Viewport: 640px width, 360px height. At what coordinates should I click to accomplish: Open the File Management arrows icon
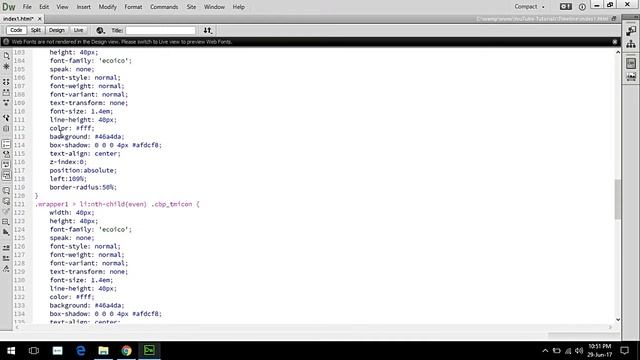pyautogui.click(x=208, y=30)
